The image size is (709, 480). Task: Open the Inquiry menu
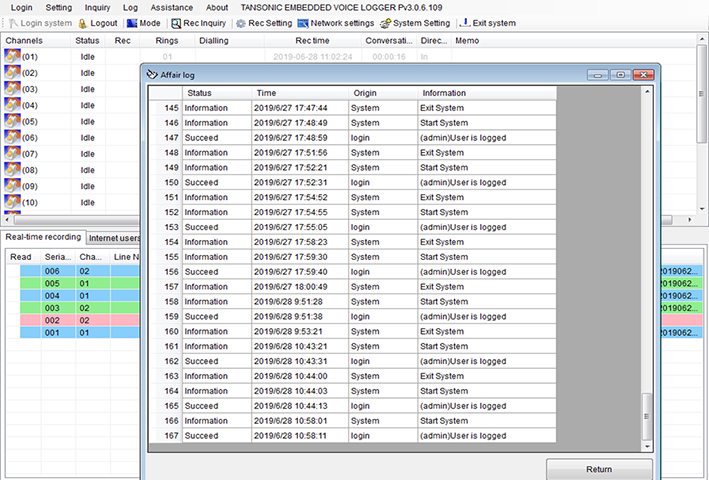point(97,7)
